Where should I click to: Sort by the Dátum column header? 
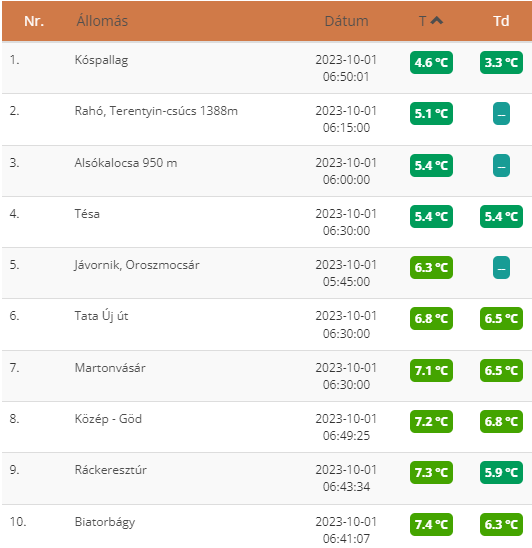[x=346, y=21]
